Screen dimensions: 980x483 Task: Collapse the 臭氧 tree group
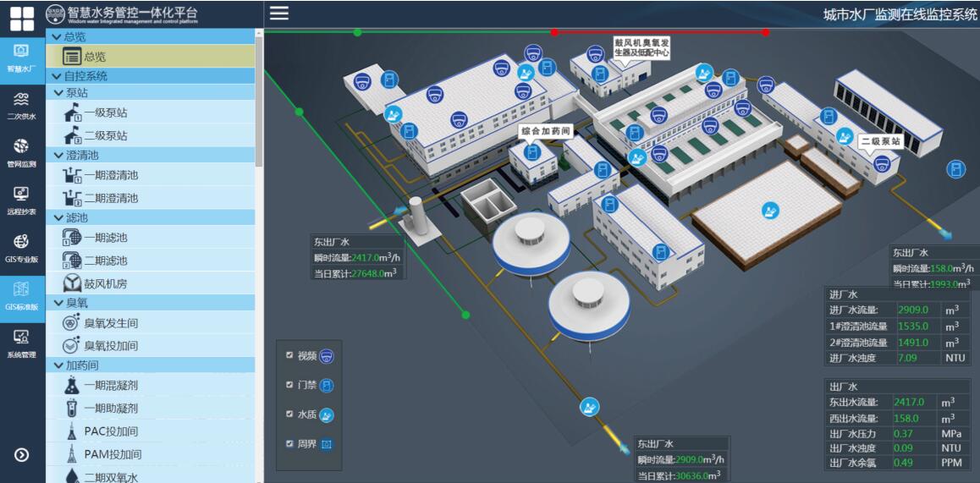pos(58,303)
